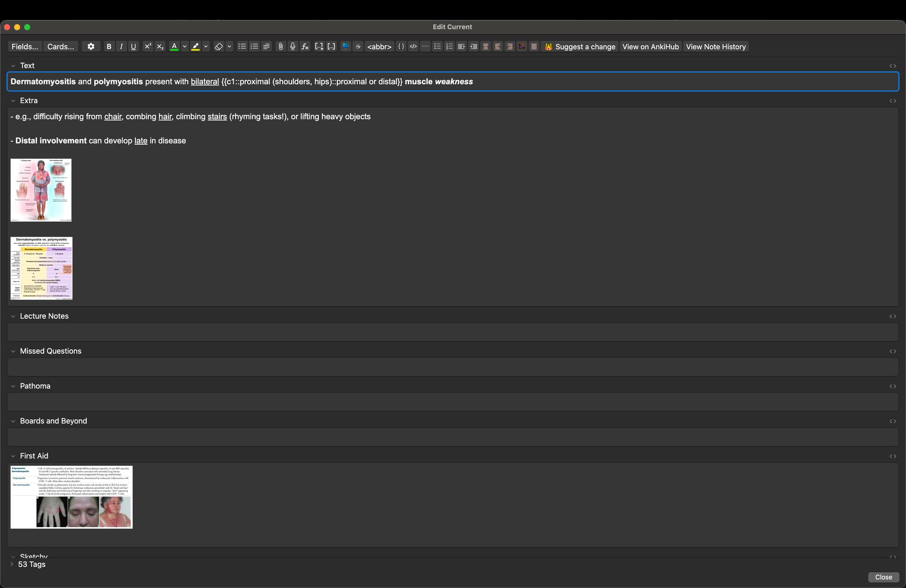
Task: Record audio with the microphone icon
Action: point(293,47)
